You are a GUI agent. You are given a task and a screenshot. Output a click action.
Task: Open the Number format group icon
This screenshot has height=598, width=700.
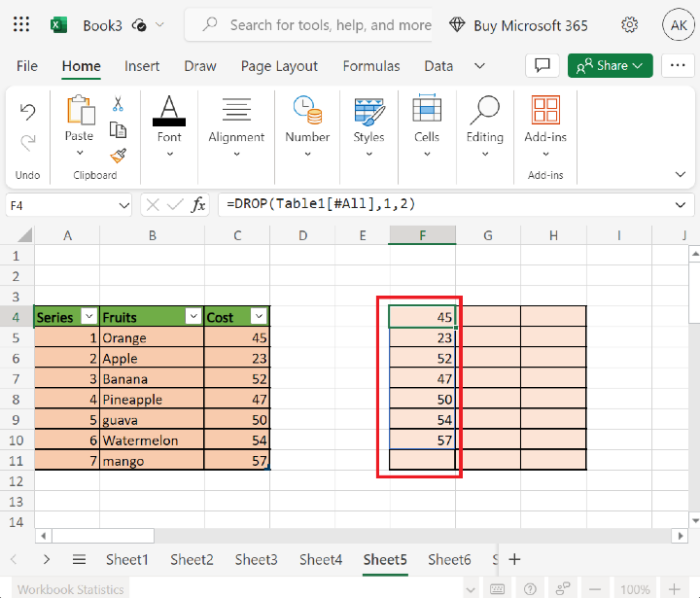[x=307, y=110]
